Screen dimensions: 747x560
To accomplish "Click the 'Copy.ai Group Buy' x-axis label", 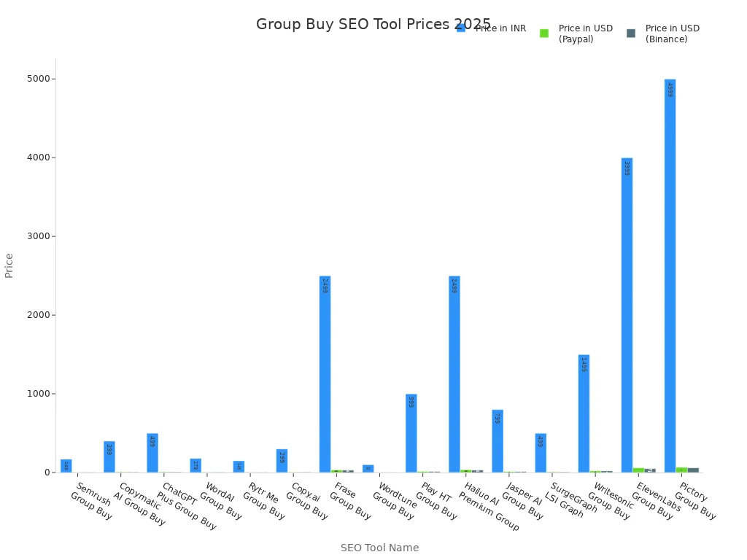I will click(x=307, y=501).
